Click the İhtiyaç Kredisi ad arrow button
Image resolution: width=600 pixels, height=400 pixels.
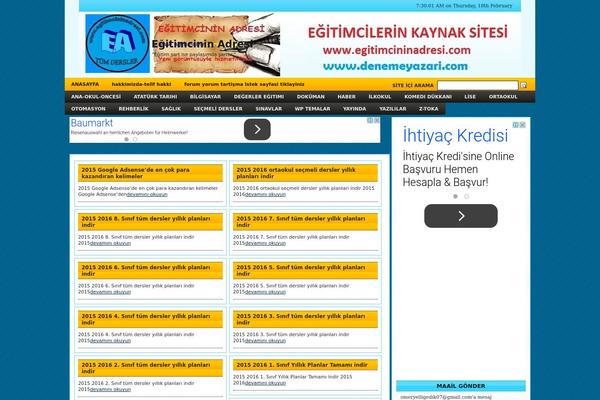pyautogui.click(x=461, y=216)
